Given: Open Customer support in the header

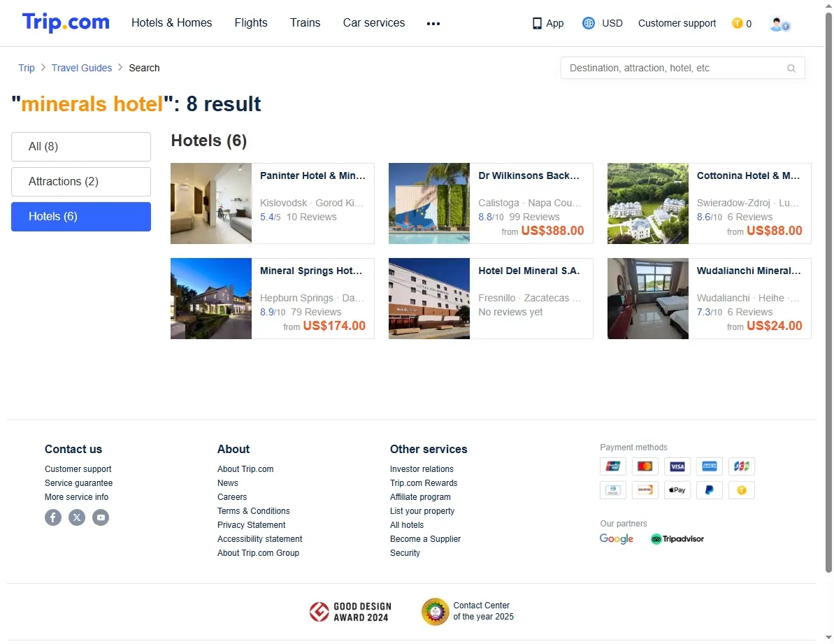Looking at the screenshot, I should (x=677, y=23).
